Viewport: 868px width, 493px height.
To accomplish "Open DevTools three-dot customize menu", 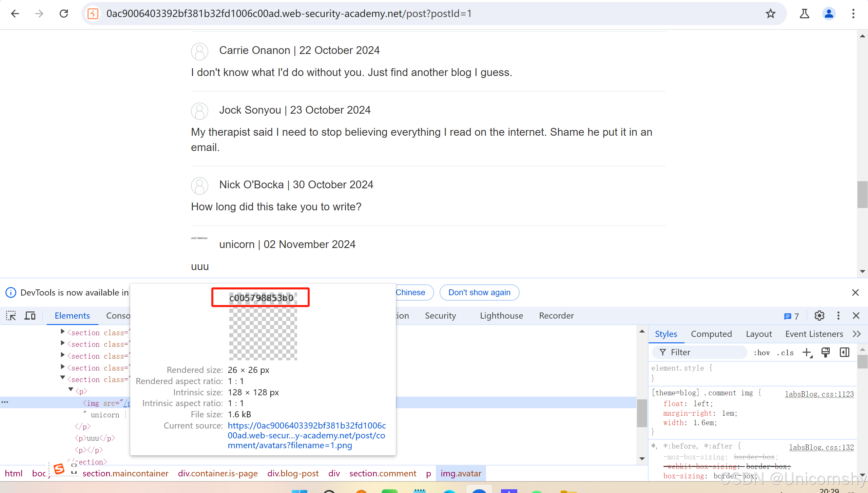I will [x=838, y=316].
